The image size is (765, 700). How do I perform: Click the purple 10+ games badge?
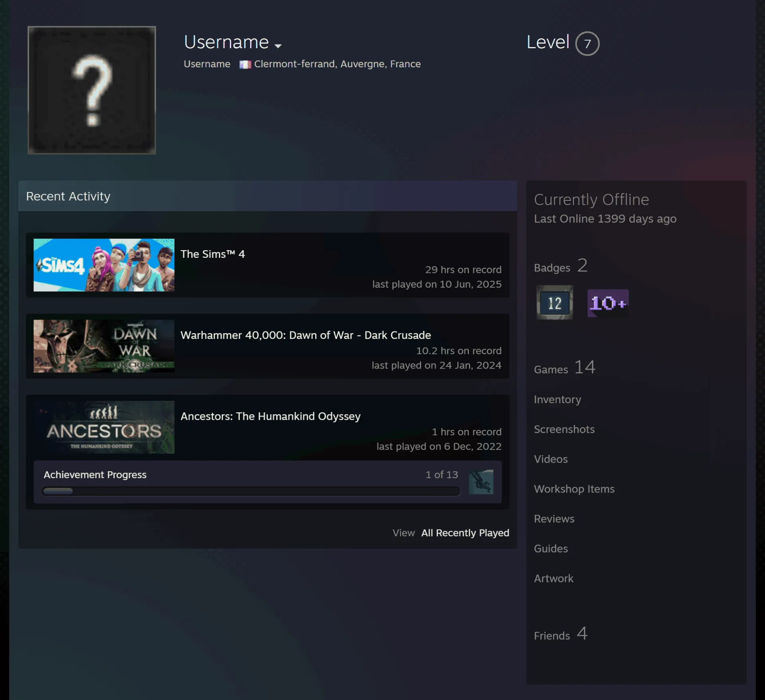coord(608,303)
